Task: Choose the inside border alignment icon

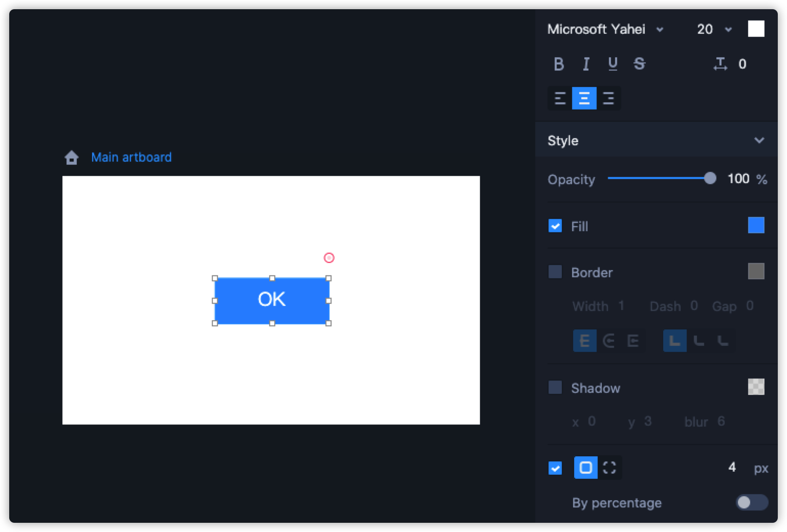Action: (609, 341)
